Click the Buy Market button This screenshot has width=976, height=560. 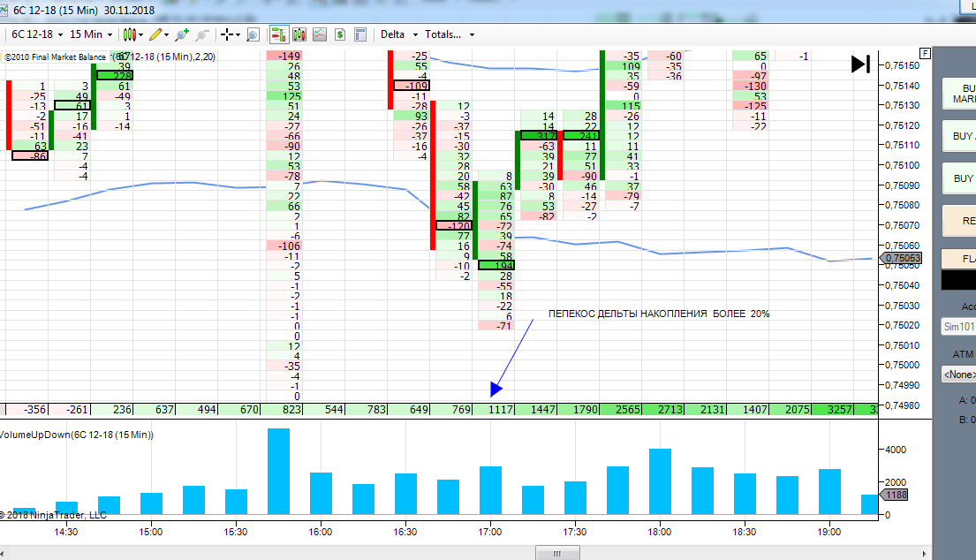point(960,94)
